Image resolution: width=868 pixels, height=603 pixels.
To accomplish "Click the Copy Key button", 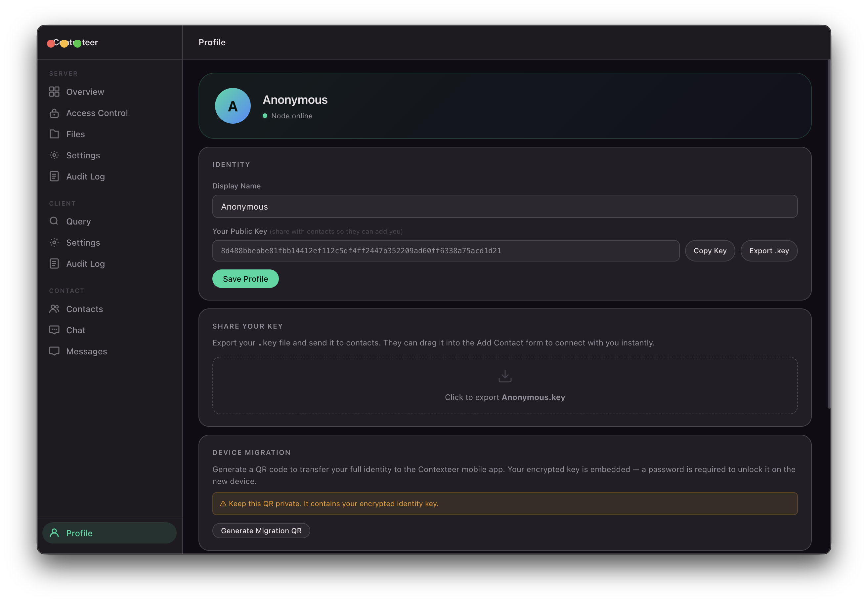I will (710, 251).
